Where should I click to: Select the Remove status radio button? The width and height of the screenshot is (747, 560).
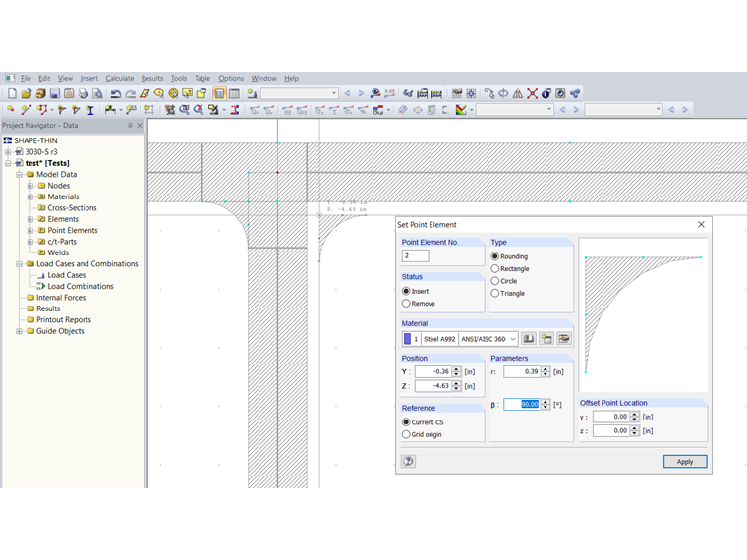pyautogui.click(x=406, y=304)
